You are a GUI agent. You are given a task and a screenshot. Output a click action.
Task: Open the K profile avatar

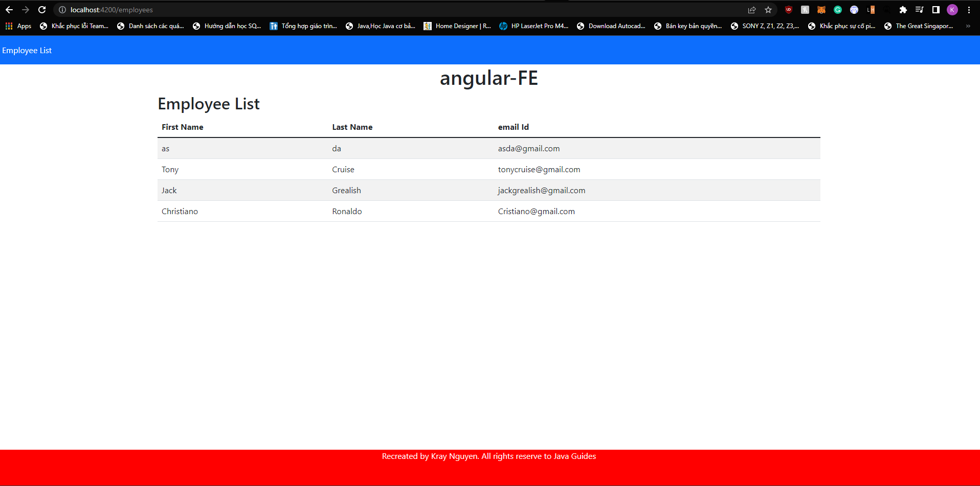point(951,10)
